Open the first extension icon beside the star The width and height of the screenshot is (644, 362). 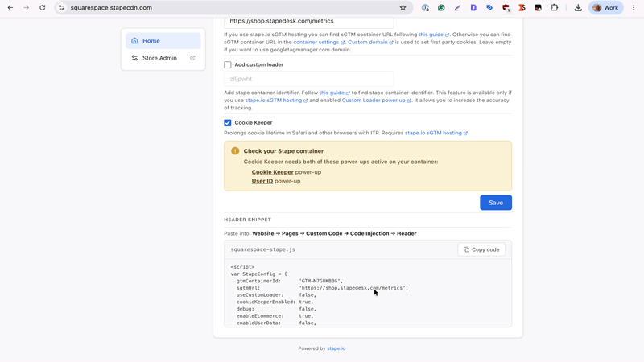[425, 7]
